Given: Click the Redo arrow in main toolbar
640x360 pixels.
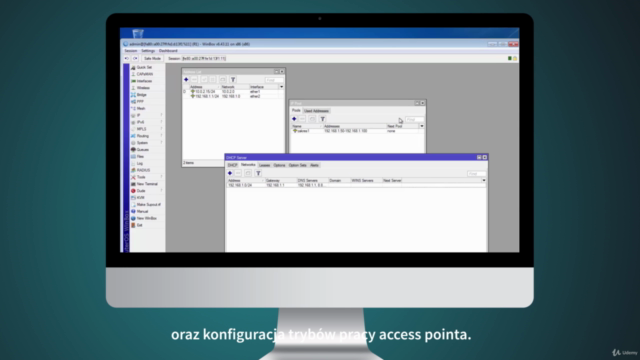Looking at the screenshot, I should click(x=135, y=58).
